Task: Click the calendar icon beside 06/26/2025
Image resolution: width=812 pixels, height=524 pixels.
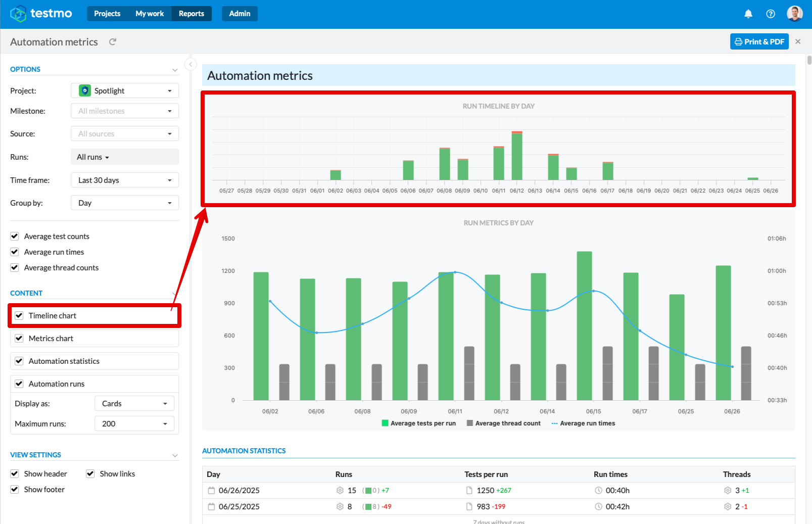Action: click(212, 490)
